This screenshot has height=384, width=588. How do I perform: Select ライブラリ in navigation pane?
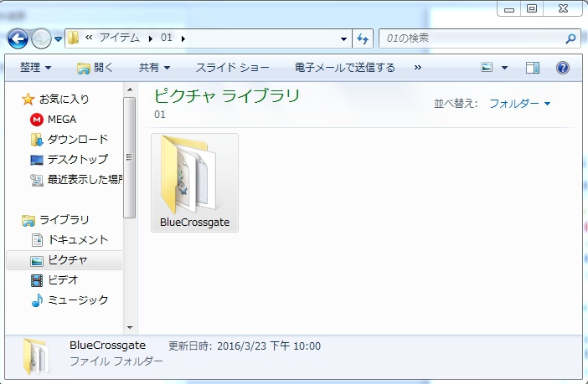coord(64,219)
